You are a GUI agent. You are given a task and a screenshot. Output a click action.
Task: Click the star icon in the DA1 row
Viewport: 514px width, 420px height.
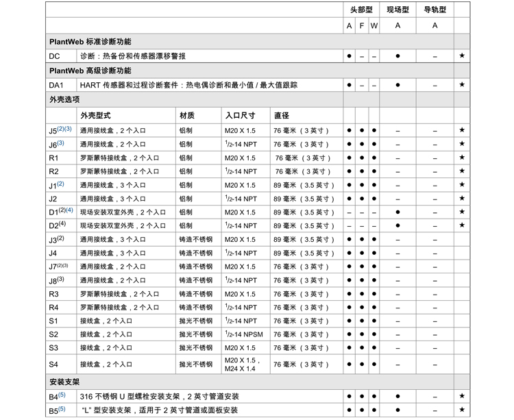click(x=462, y=85)
